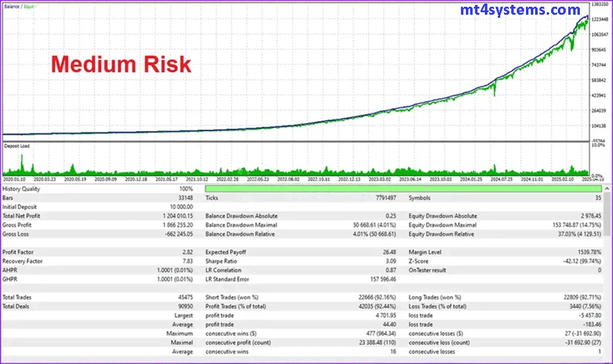
Task: Click the Long Trades (won %) value
Action: pyautogui.click(x=574, y=297)
